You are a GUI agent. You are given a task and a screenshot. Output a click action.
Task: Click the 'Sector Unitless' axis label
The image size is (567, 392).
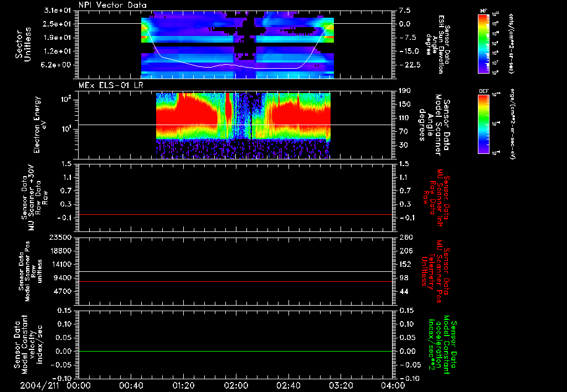[x=23, y=44]
